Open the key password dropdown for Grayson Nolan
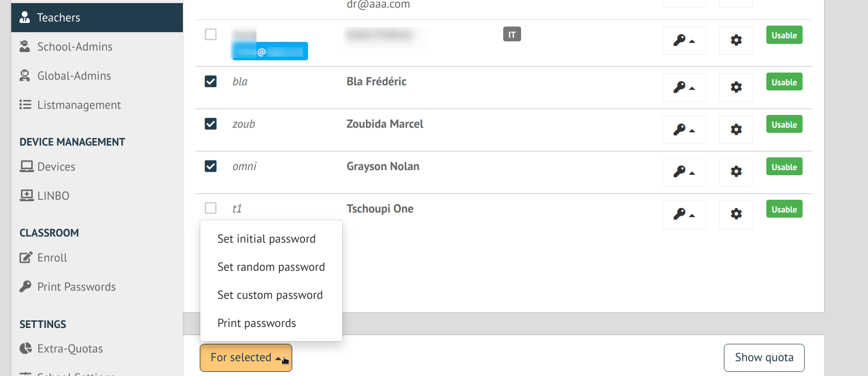868x376 pixels. tap(684, 172)
